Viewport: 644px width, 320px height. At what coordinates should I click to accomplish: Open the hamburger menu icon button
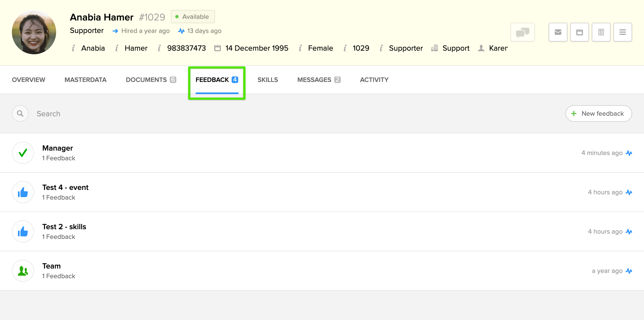[622, 32]
